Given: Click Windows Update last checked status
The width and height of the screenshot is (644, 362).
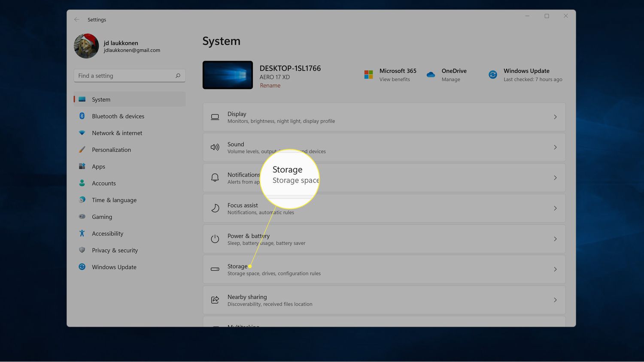Looking at the screenshot, I should (x=533, y=79).
